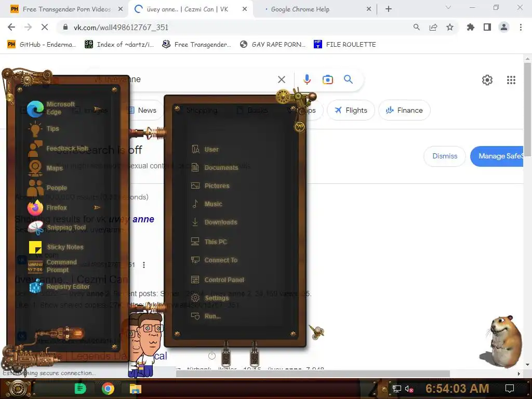The height and width of the screenshot is (399, 532).
Task: Click the Google search magnifier
Action: click(348, 79)
